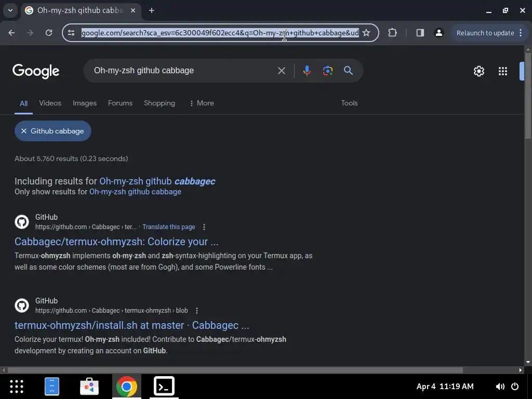Screen dimensions: 532x399
Task: Click the power icon in system tray
Action: 515,387
